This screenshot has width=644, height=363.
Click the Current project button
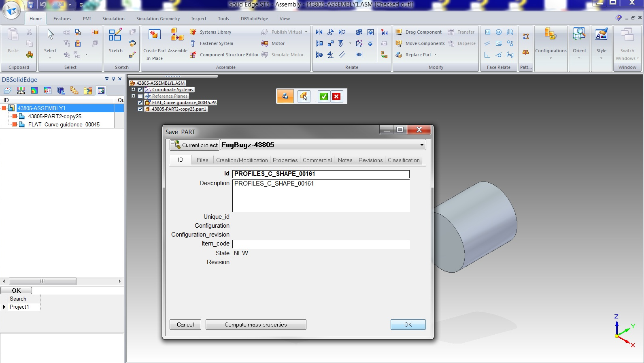pyautogui.click(x=195, y=145)
